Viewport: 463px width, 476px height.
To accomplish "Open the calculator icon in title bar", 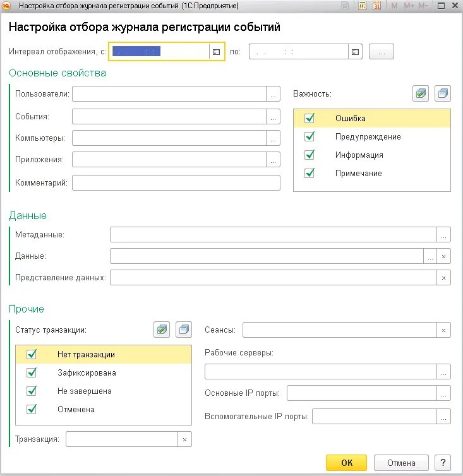I will click(362, 6).
